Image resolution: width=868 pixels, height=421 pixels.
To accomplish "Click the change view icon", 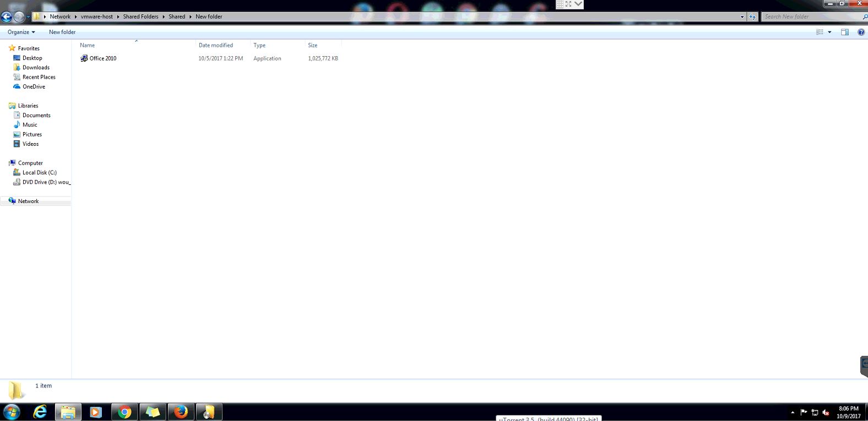I will (820, 32).
